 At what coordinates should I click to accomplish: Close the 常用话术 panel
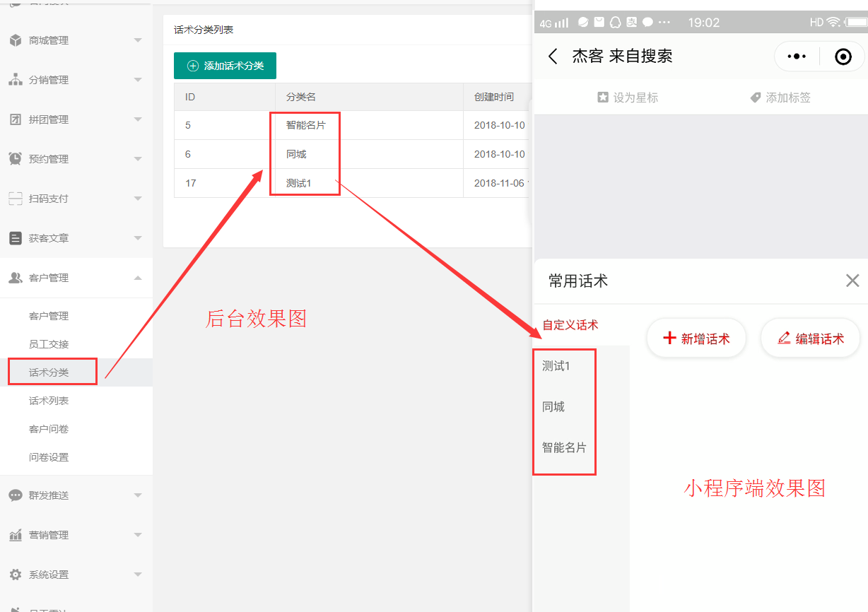852,281
